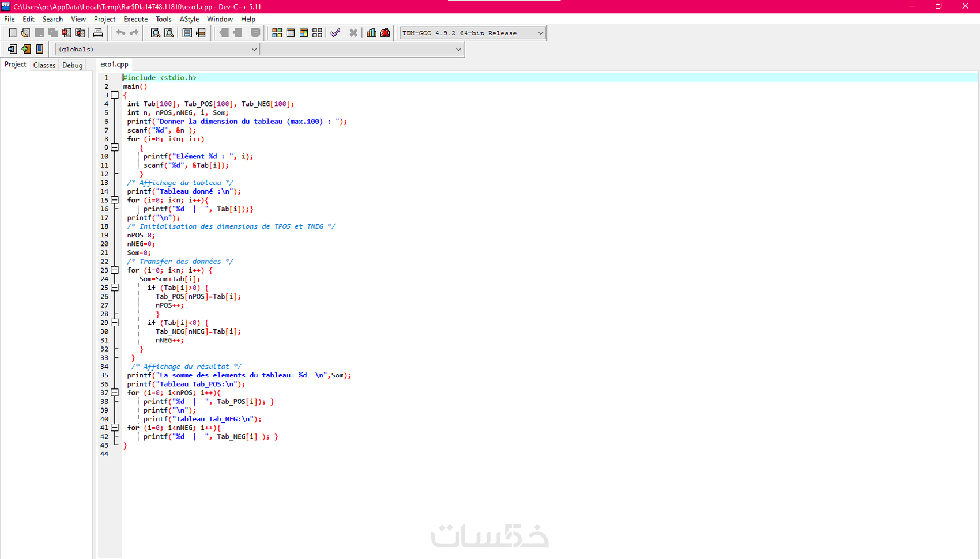
Task: Abort compilation with the red bomb icon
Action: coord(385,33)
